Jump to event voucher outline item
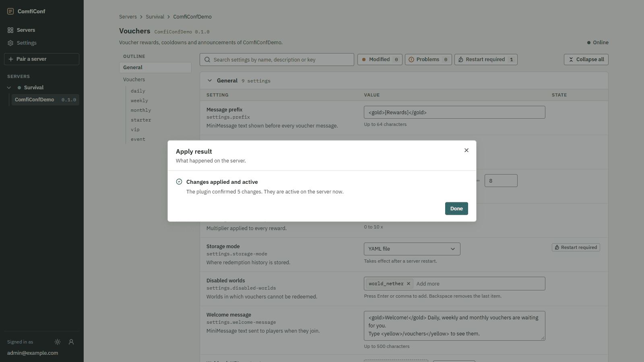644x362 pixels. point(138,139)
